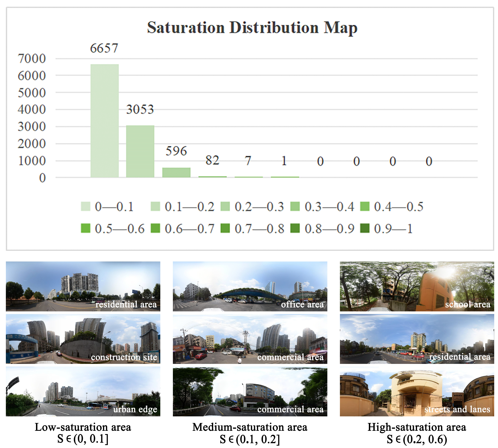This screenshot has width=498, height=448.
Task: Open the streets and lanes photo
Action: coord(417,391)
